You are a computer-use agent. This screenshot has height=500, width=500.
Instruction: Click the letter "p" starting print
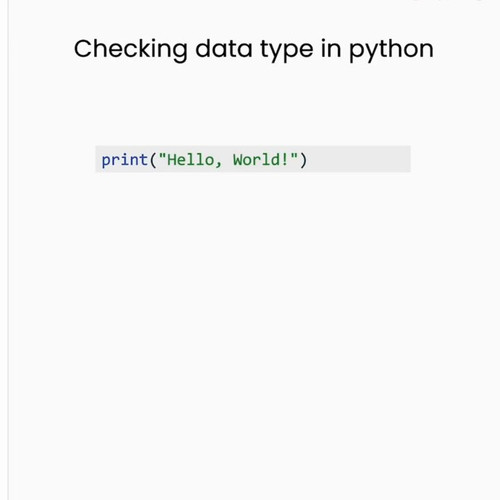pyautogui.click(x=105, y=161)
